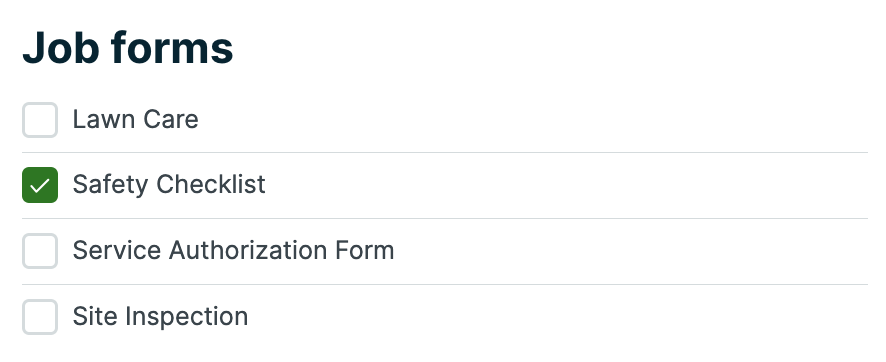Image resolution: width=886 pixels, height=362 pixels.
Task: Click the word Service in third option
Action: tap(117, 250)
